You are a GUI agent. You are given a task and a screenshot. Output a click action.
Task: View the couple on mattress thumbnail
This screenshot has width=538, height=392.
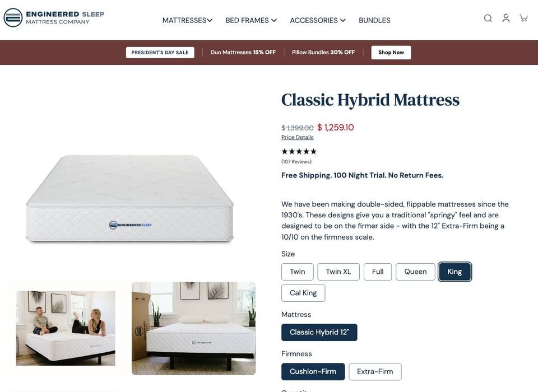coord(66,328)
